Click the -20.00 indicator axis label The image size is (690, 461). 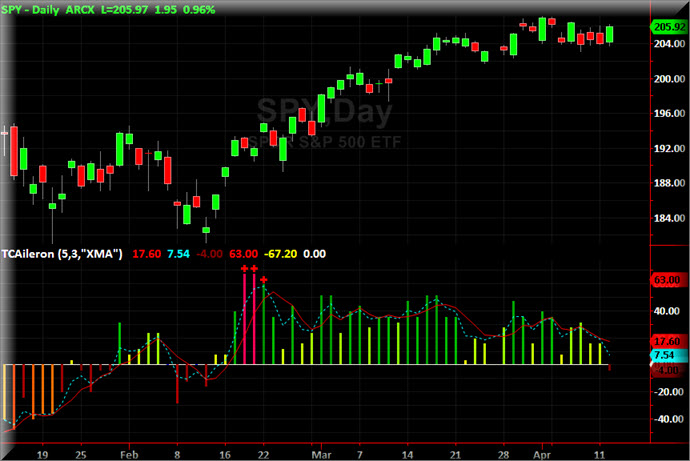(x=667, y=392)
